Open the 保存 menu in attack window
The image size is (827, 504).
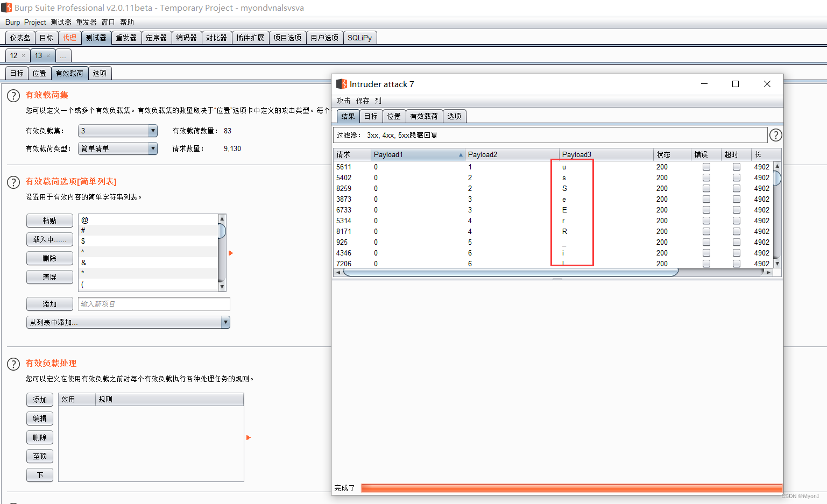click(363, 101)
